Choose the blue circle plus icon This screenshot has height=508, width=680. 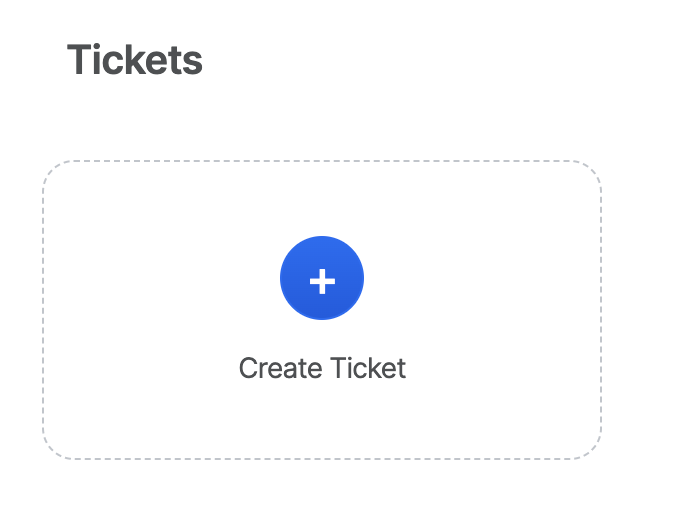point(322,280)
